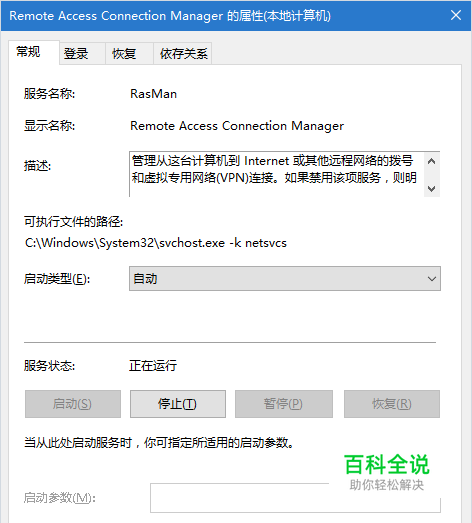This screenshot has height=523, width=472.
Task: Click the svchost.exe executable path text
Action: [x=156, y=243]
